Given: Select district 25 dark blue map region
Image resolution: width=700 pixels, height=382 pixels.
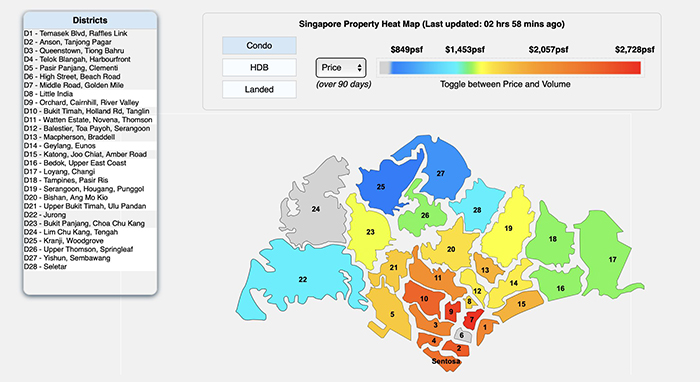Looking at the screenshot, I should [x=381, y=187].
